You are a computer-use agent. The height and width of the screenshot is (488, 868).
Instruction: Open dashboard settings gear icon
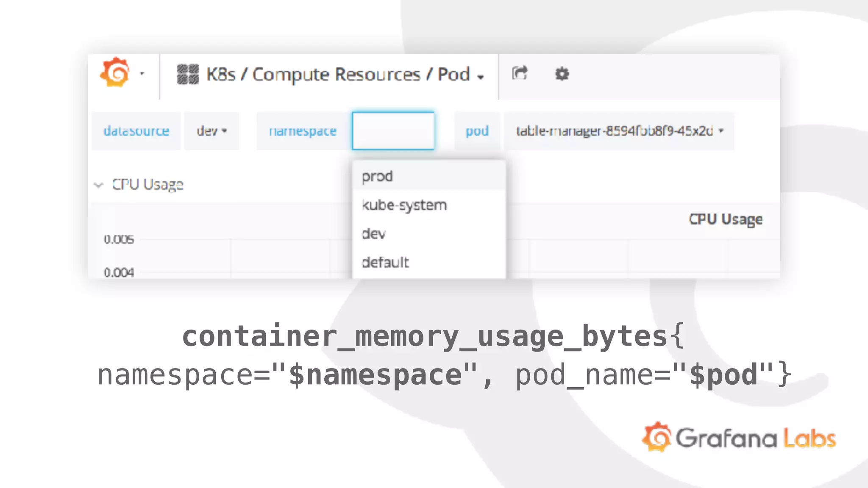tap(562, 74)
